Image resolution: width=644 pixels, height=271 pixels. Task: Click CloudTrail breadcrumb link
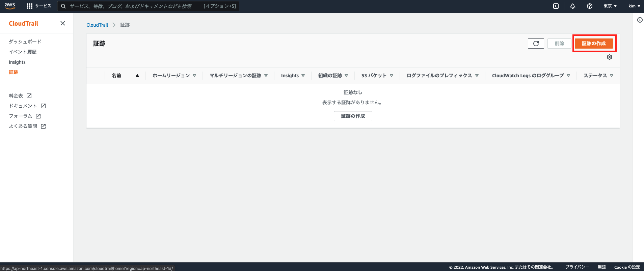97,25
